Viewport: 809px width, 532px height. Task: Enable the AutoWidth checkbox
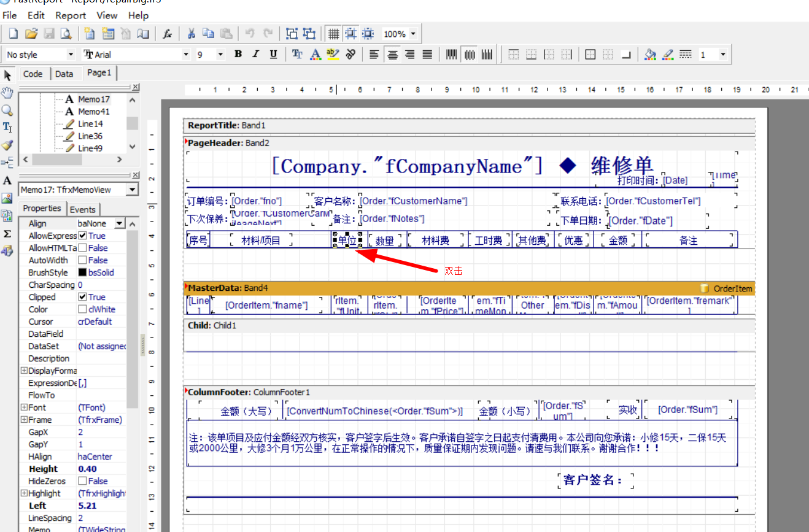coord(82,260)
